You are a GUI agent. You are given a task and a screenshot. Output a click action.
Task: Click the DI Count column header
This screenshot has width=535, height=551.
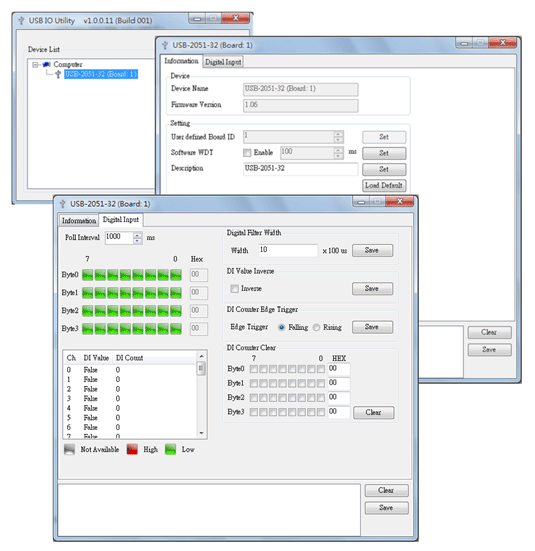[129, 358]
